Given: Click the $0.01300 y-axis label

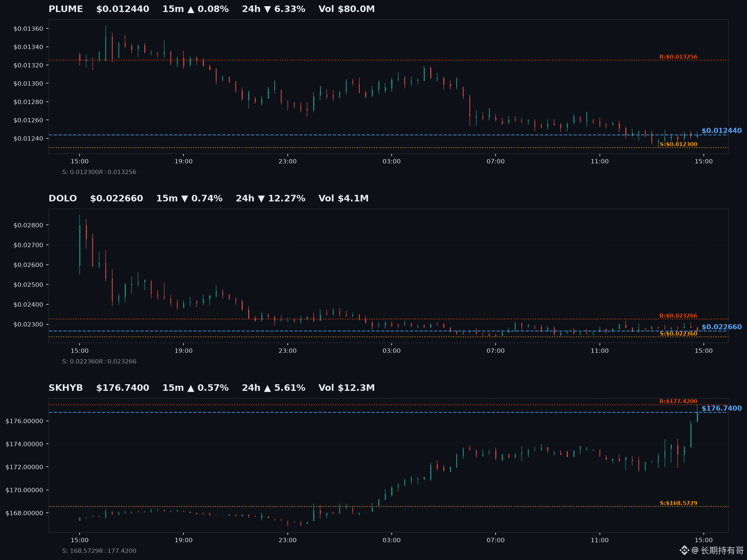Looking at the screenshot, I should tap(28, 84).
